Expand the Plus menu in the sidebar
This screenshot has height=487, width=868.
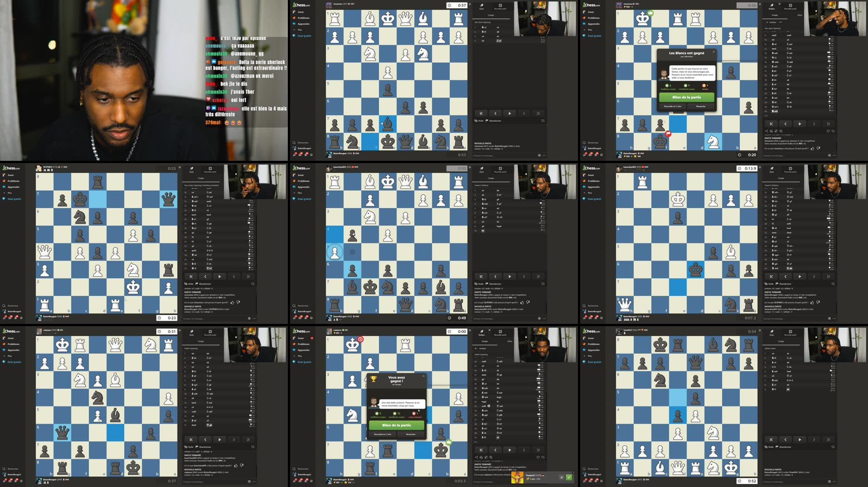tap(294, 30)
